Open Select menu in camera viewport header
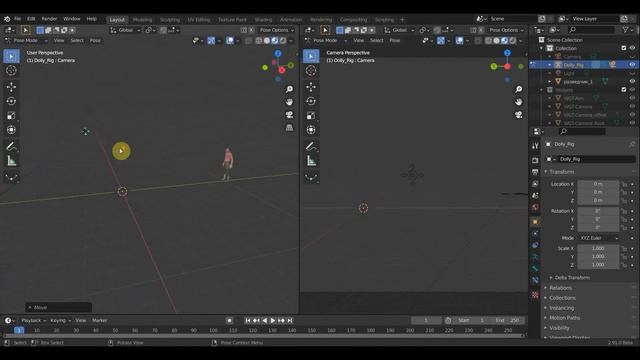Viewport: 640px width, 360px height. point(376,40)
